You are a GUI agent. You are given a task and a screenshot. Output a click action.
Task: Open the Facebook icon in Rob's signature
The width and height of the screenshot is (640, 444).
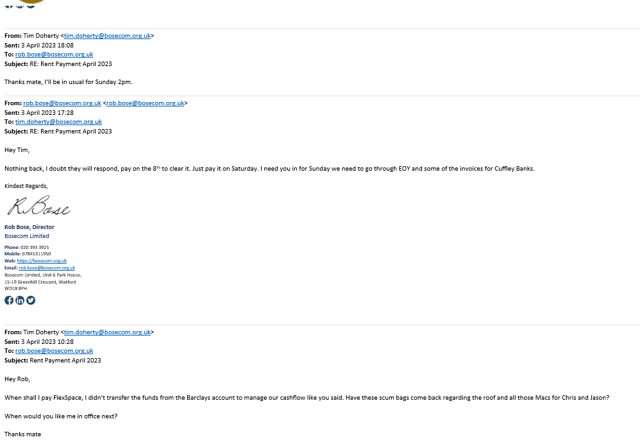pos(9,300)
